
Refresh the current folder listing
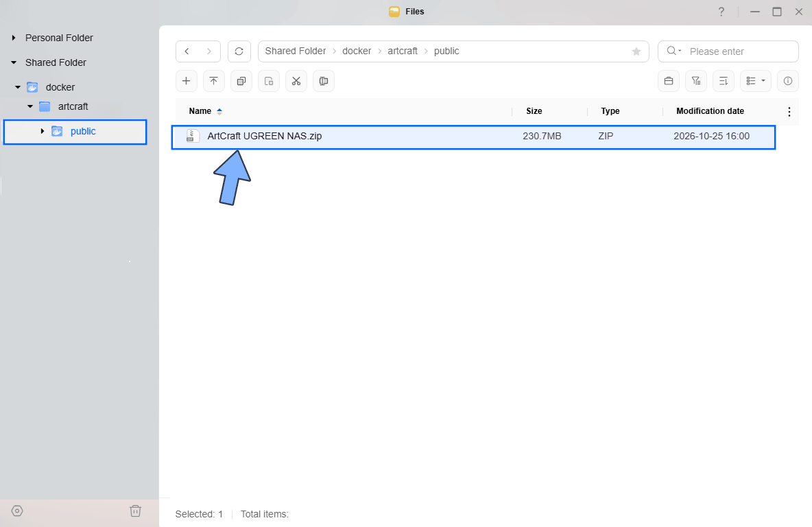[x=239, y=51]
